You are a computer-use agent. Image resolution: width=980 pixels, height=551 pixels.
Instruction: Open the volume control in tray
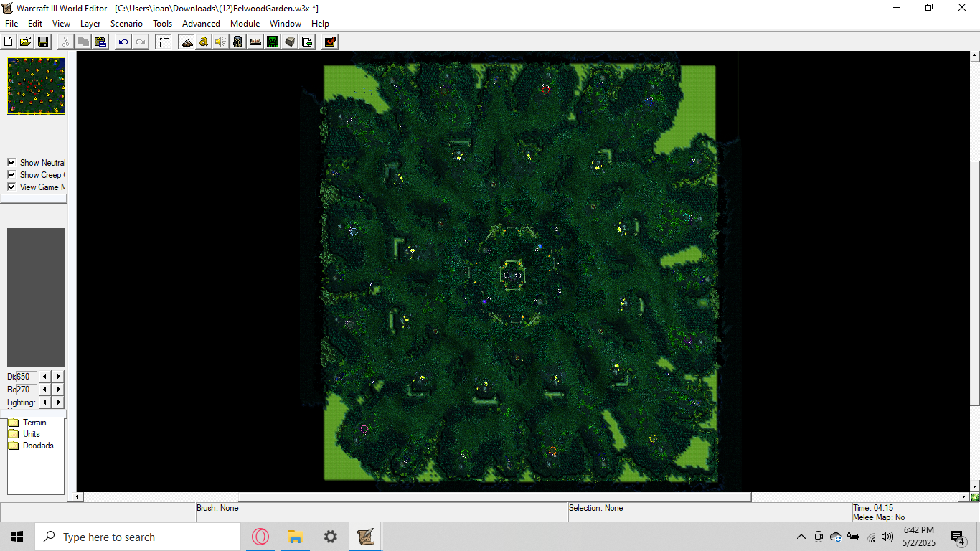[887, 537]
